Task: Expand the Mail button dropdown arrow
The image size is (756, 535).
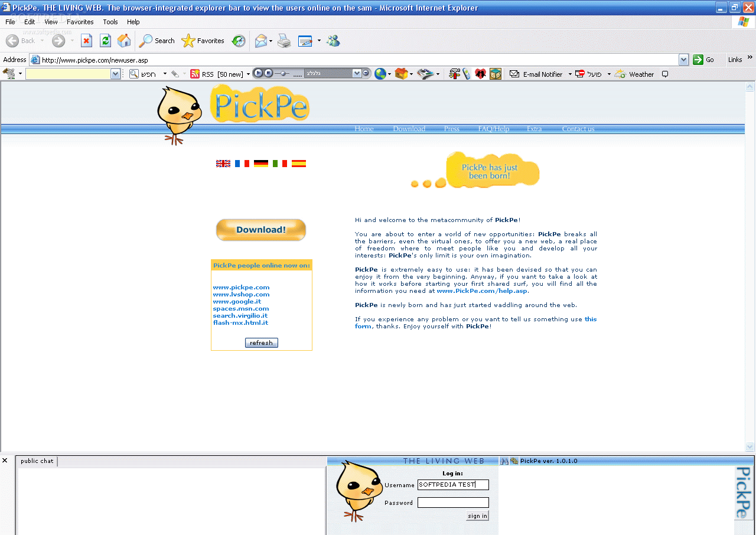Action: click(x=271, y=41)
